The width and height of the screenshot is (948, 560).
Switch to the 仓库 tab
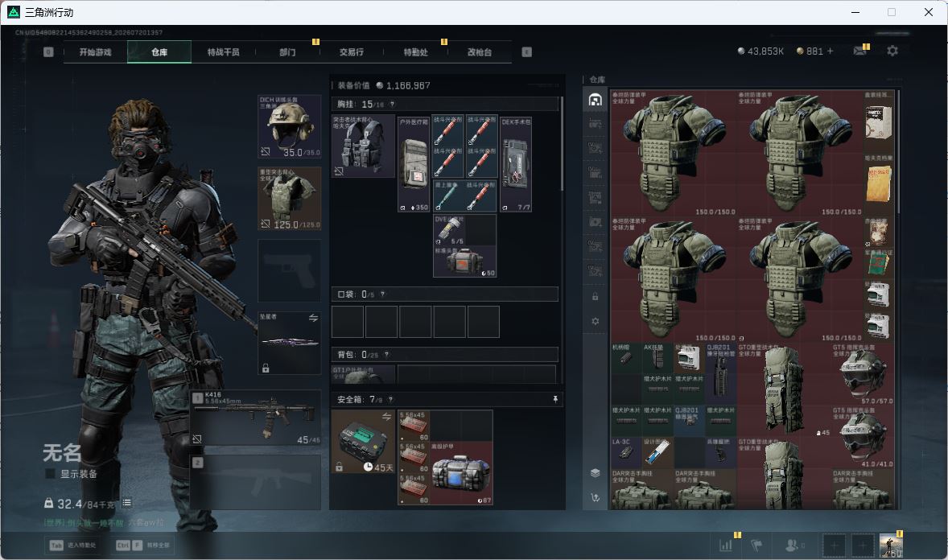[x=159, y=52]
